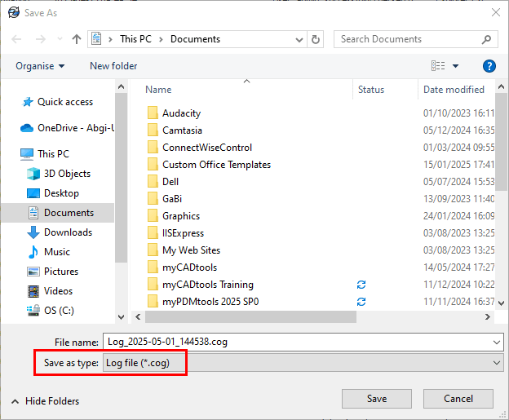509x420 pixels.
Task: Open Desktop in the sidebar
Action: (52, 193)
